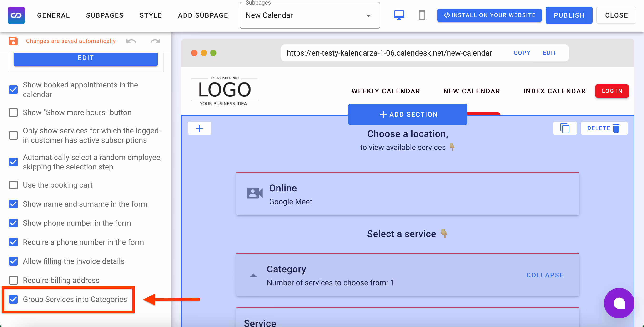Duplicate the section using the copy icon

[x=565, y=128]
